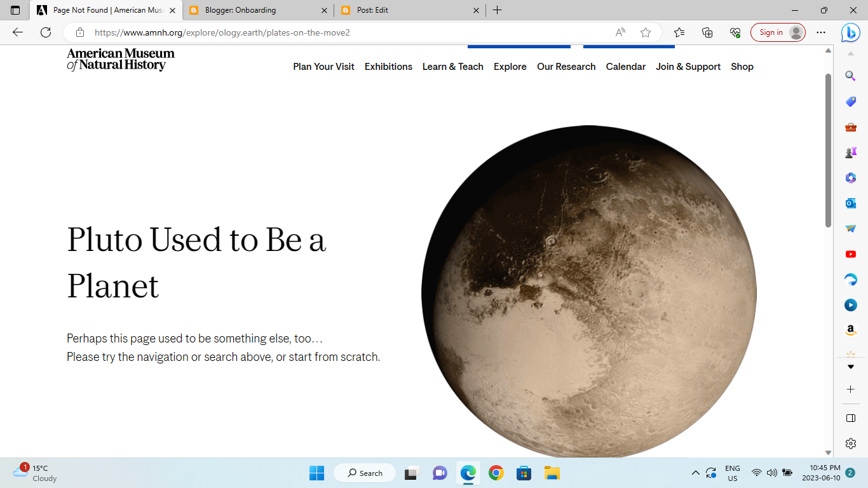Open the sidebar Tools briefcase icon

pyautogui.click(x=851, y=127)
